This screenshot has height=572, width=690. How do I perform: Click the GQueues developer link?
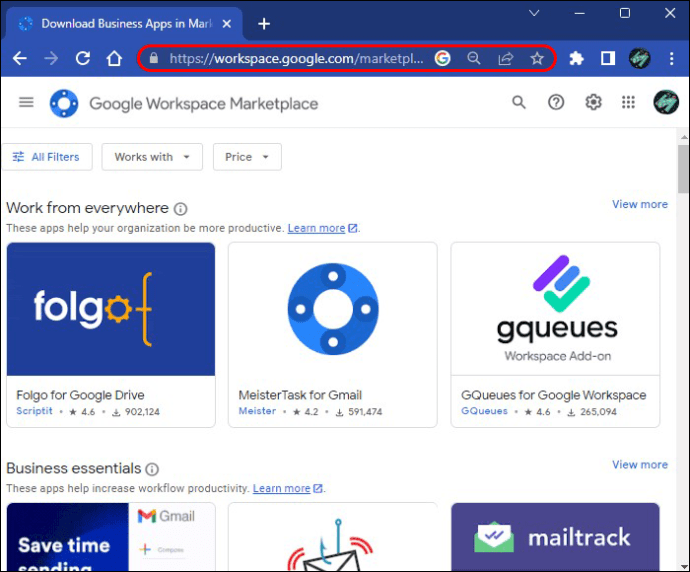tap(484, 411)
